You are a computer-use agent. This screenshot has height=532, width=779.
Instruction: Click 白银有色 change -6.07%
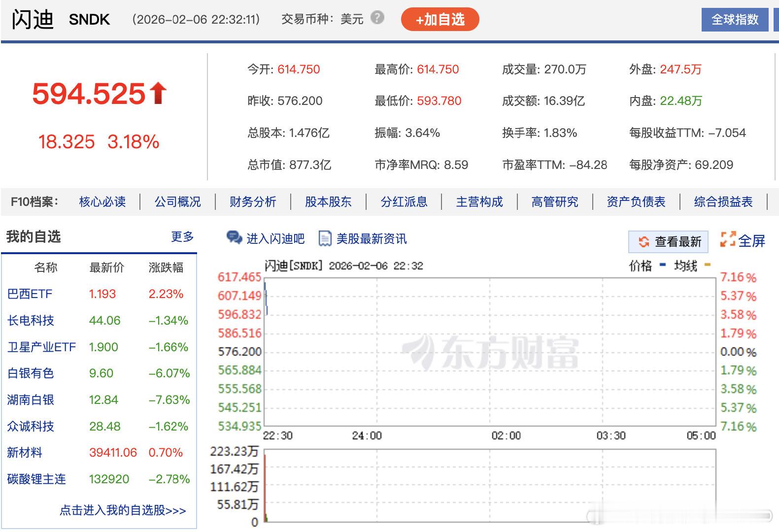[x=169, y=373]
